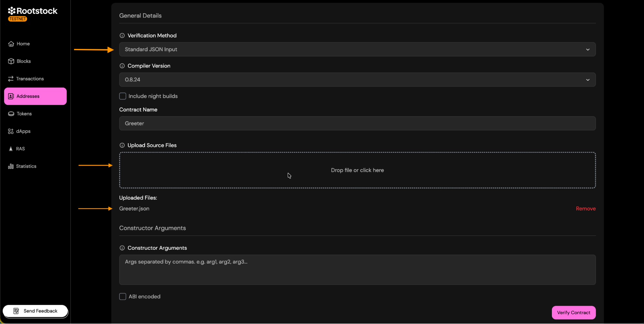
Task: Click the Statistics bar chart icon
Action: click(11, 166)
